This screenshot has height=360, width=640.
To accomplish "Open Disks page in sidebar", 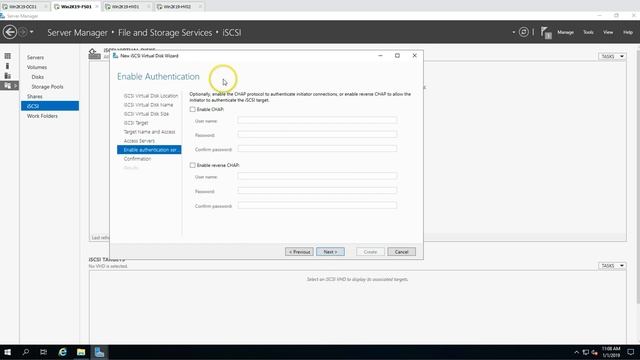I will point(38,77).
